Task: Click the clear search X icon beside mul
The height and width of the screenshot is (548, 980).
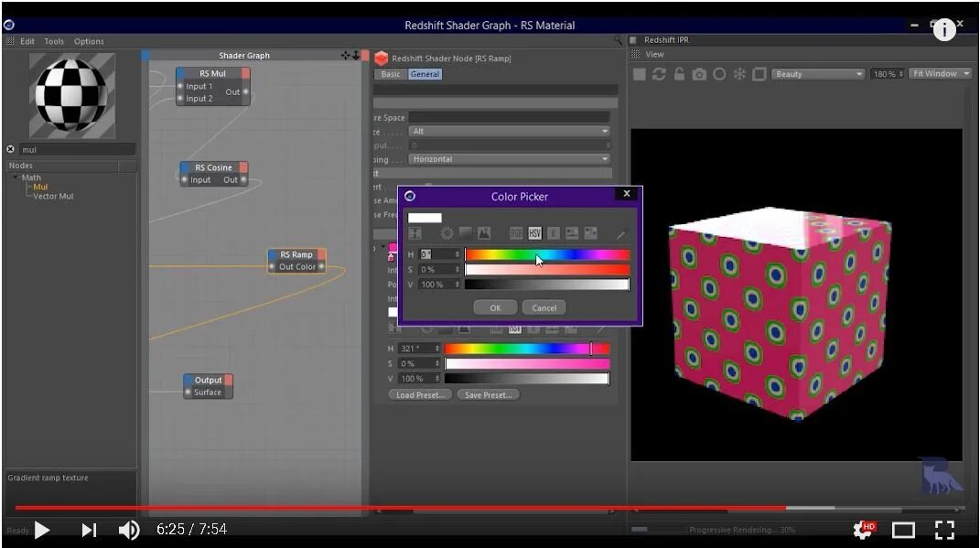Action: [x=11, y=149]
